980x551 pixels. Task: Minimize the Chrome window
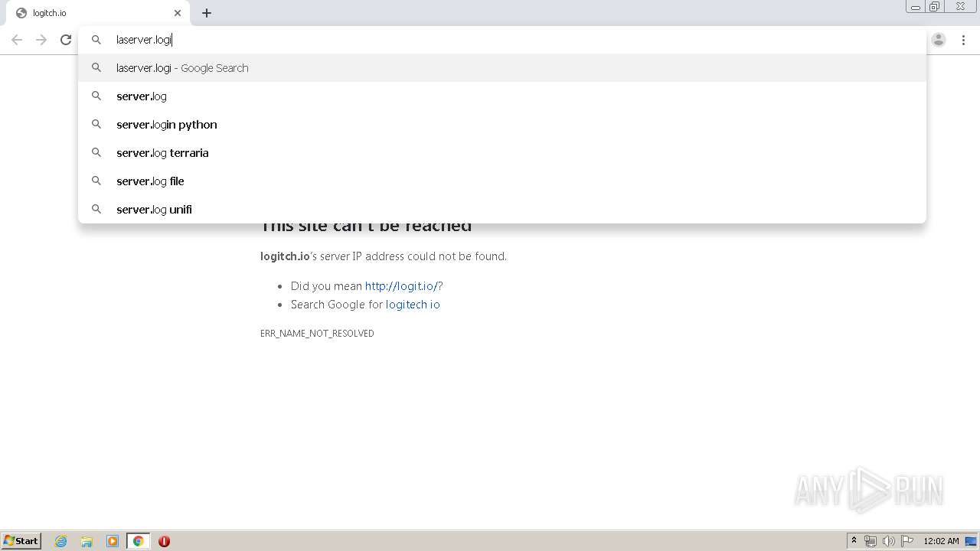[916, 7]
